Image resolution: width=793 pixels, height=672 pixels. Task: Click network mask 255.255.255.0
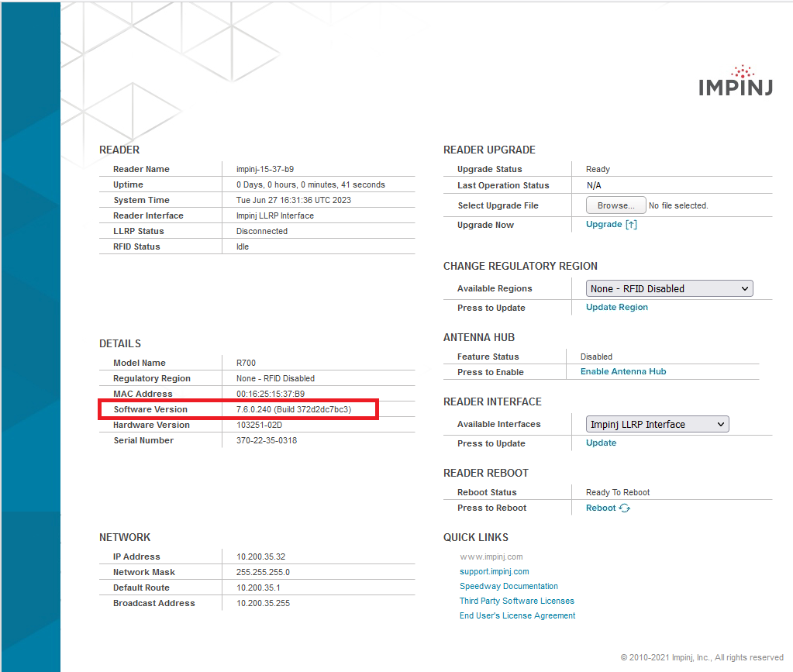(263, 572)
